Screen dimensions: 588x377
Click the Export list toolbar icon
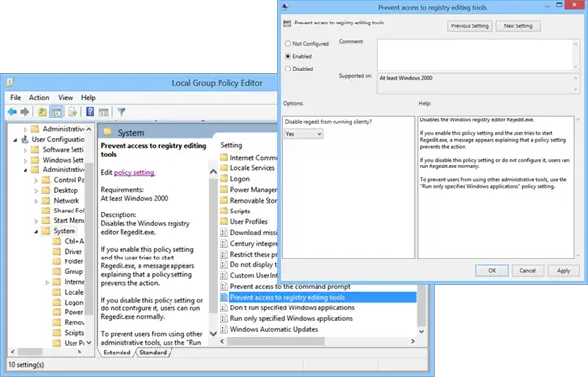(x=73, y=112)
